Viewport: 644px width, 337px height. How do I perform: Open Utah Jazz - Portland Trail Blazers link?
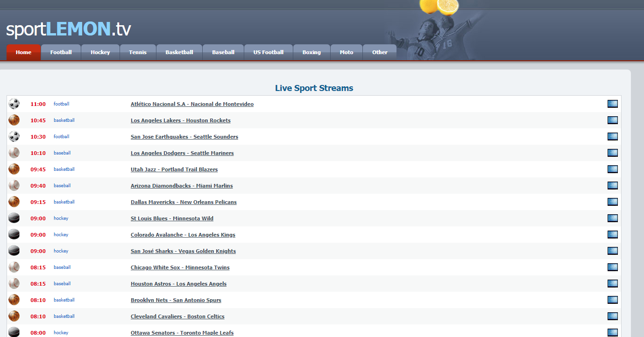coord(174,169)
